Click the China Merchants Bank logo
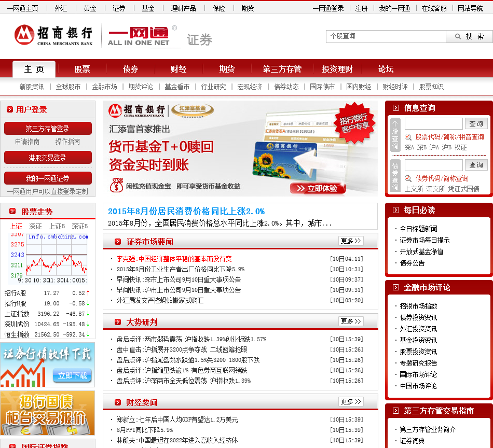493x448 pixels. pos(53,35)
